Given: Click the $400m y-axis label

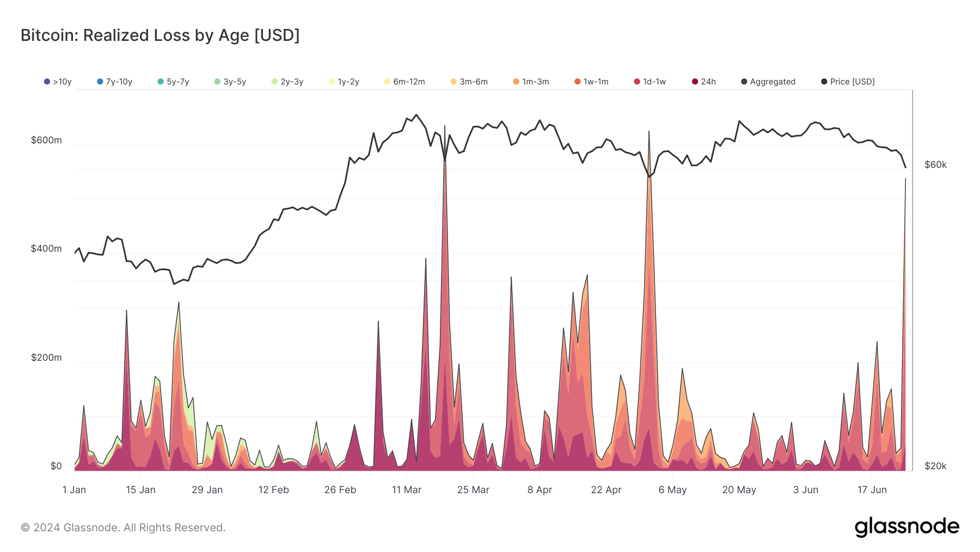Looking at the screenshot, I should 46,248.
